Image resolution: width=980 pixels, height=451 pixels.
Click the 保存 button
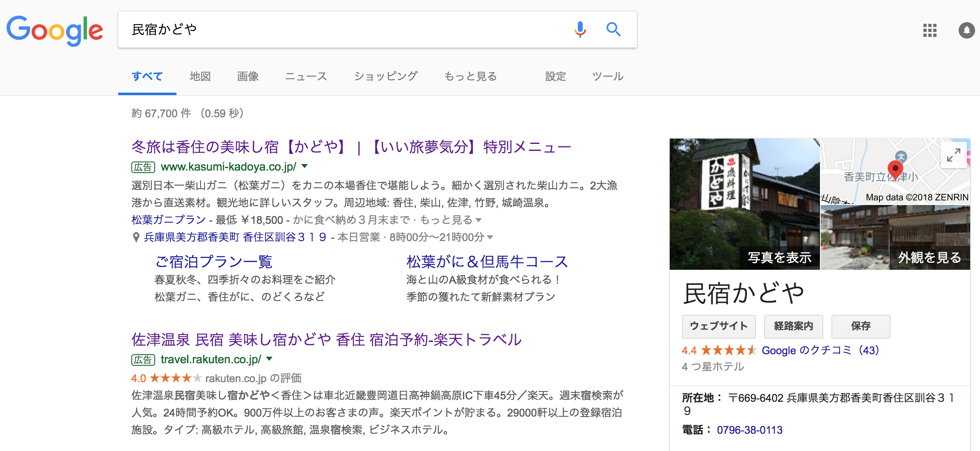(x=861, y=326)
